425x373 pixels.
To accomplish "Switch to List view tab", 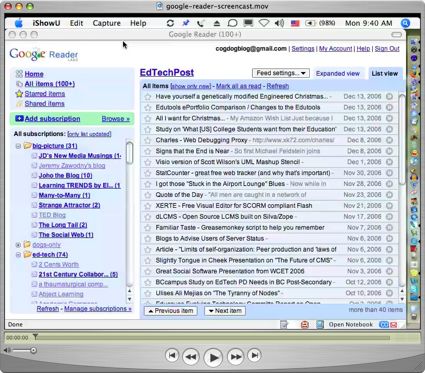I will pos(385,74).
